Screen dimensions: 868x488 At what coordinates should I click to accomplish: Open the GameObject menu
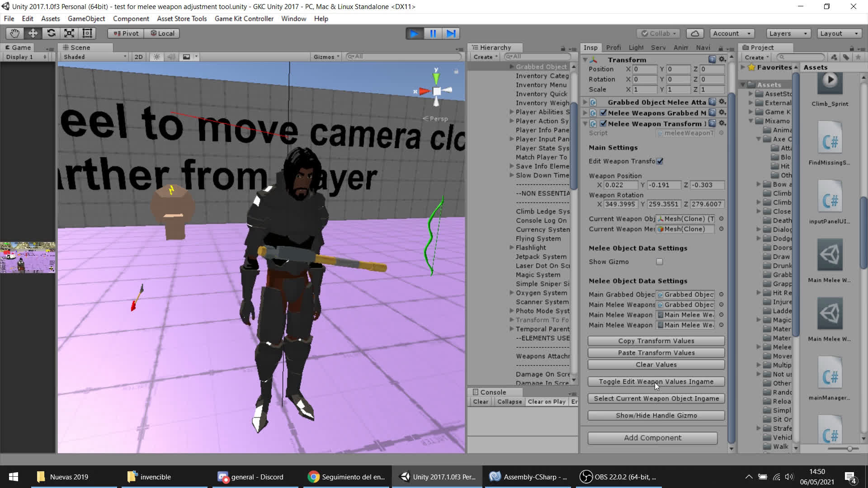(86, 19)
